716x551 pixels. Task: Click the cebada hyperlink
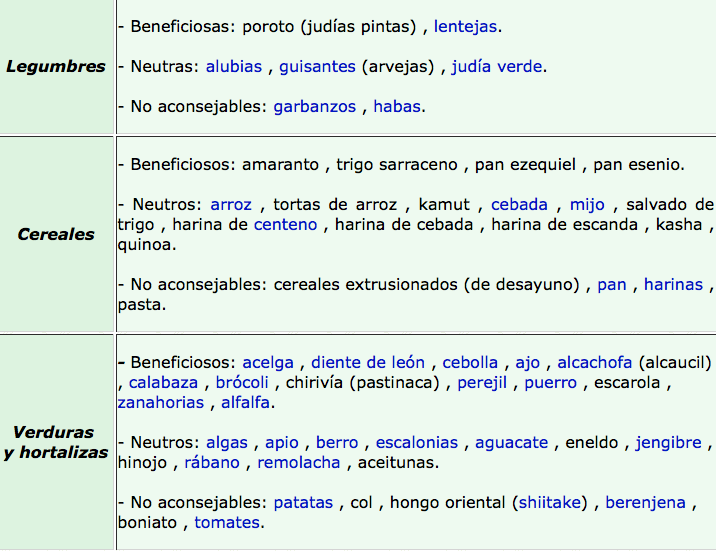(x=519, y=205)
